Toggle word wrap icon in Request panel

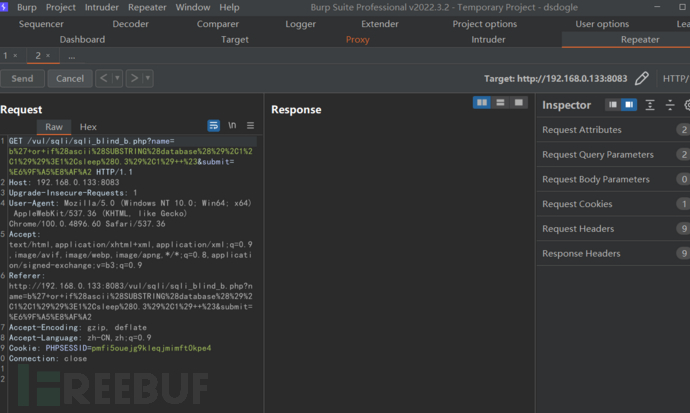tap(213, 126)
